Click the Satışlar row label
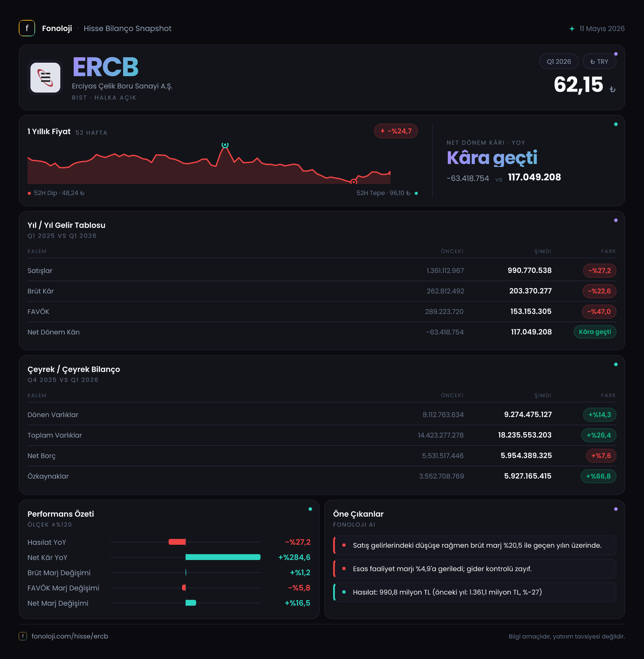This screenshot has height=659, width=644. (x=40, y=270)
